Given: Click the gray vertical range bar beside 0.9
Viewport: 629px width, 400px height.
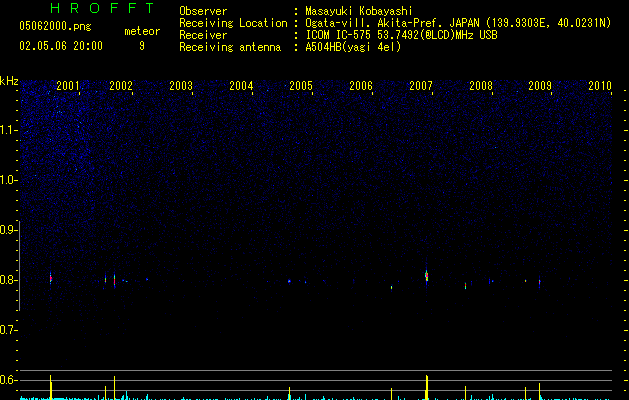Looking at the screenshot, I should (20, 266).
